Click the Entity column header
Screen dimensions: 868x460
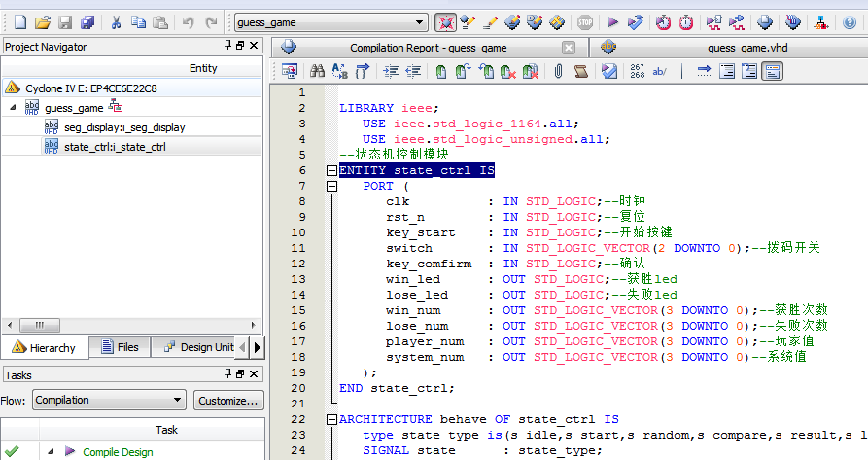203,68
